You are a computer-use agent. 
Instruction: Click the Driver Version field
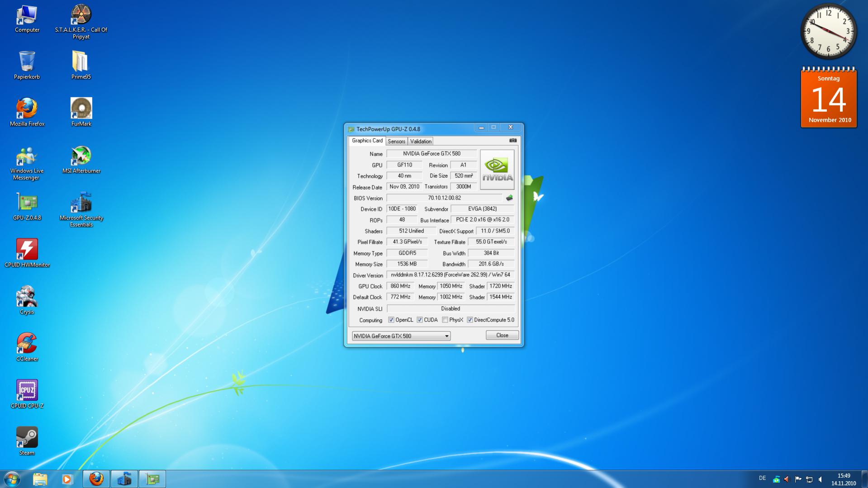point(451,275)
